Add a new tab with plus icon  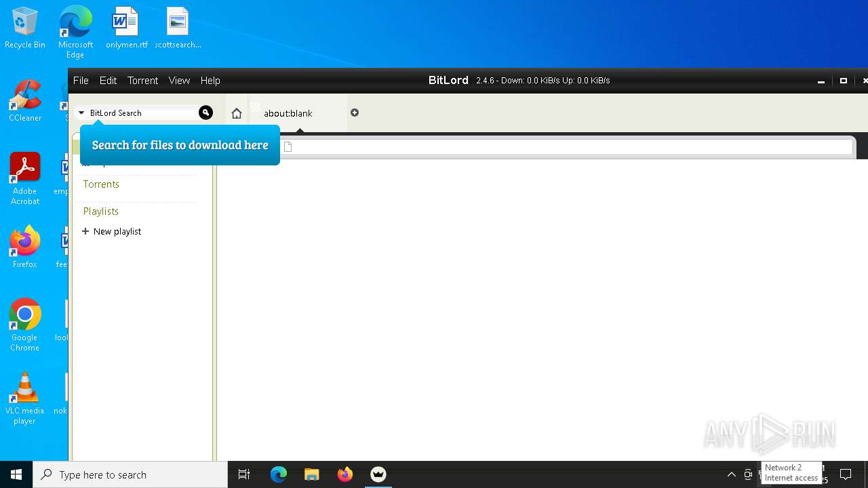coord(355,113)
